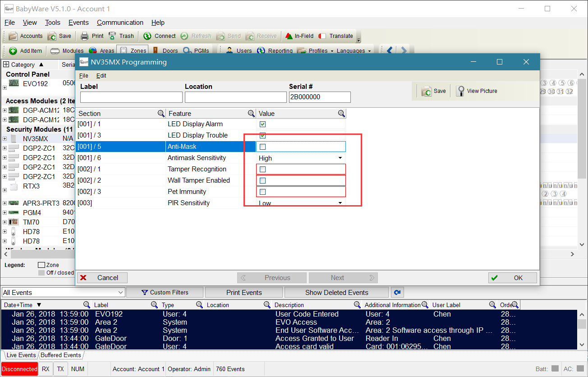Click the search icon in the Feature column header
This screenshot has height=377, width=588.
point(251,114)
